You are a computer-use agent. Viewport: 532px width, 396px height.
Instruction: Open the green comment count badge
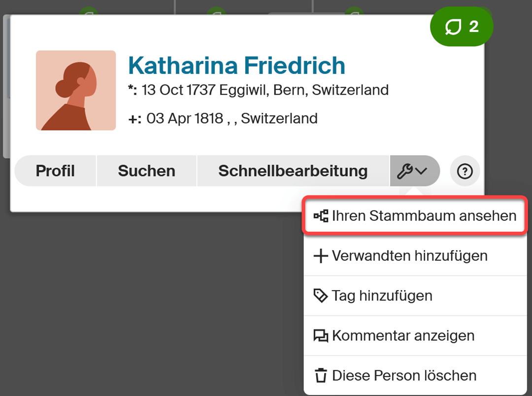[x=461, y=26]
